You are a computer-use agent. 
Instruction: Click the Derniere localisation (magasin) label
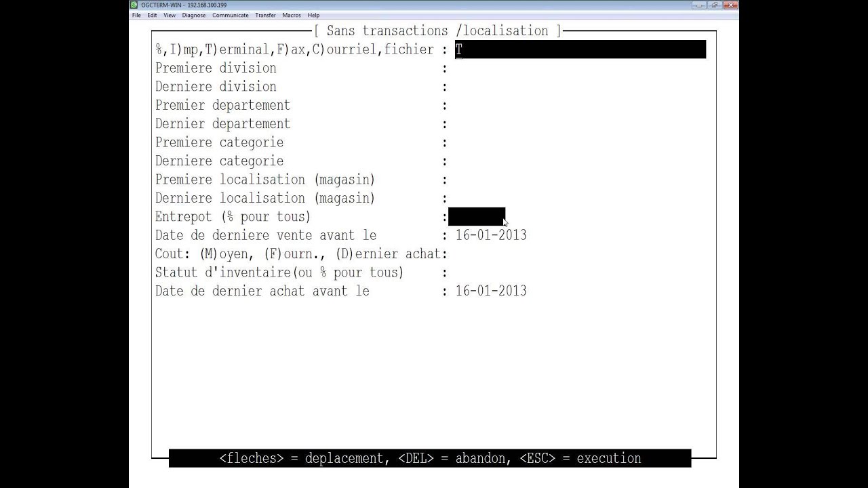click(x=265, y=199)
